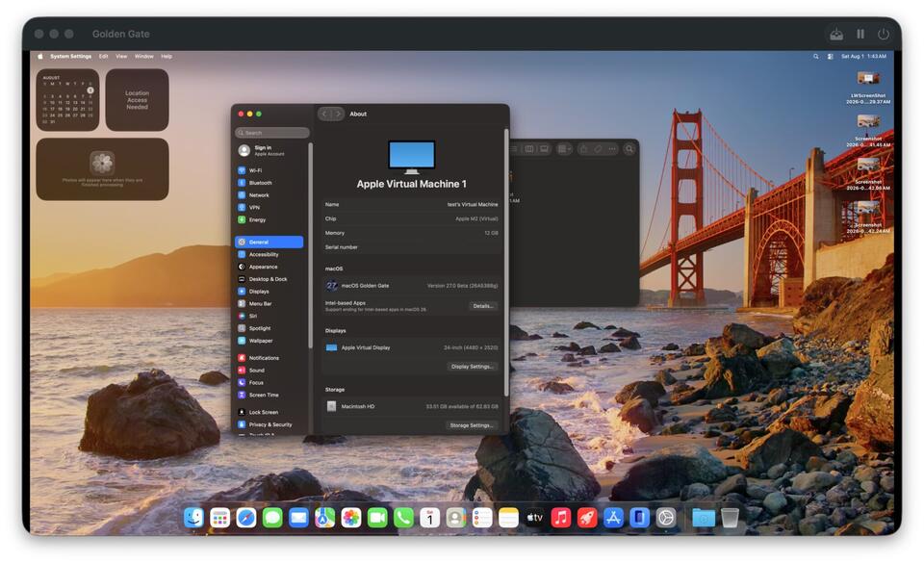The height and width of the screenshot is (563, 924).
Task: Focus the Settings search field
Action: [272, 133]
